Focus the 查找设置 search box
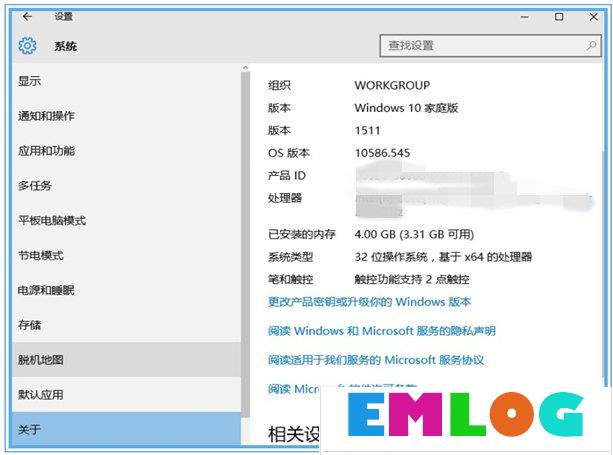 point(490,46)
